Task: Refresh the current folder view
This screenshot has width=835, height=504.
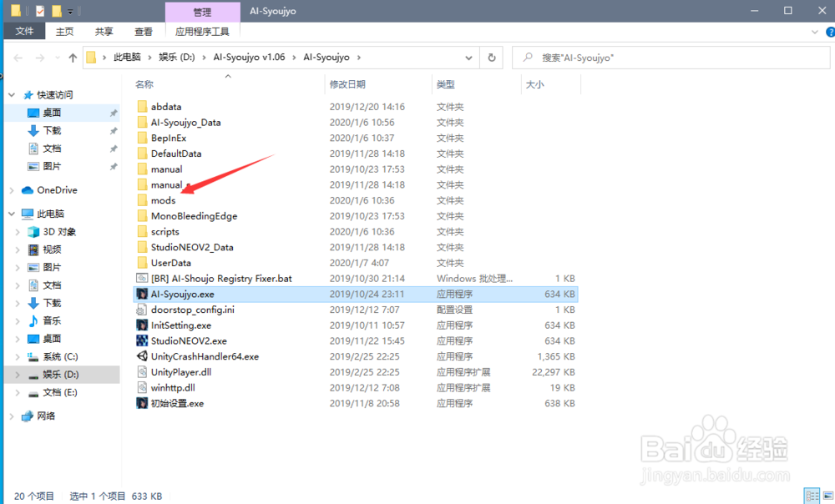Action: pos(492,58)
